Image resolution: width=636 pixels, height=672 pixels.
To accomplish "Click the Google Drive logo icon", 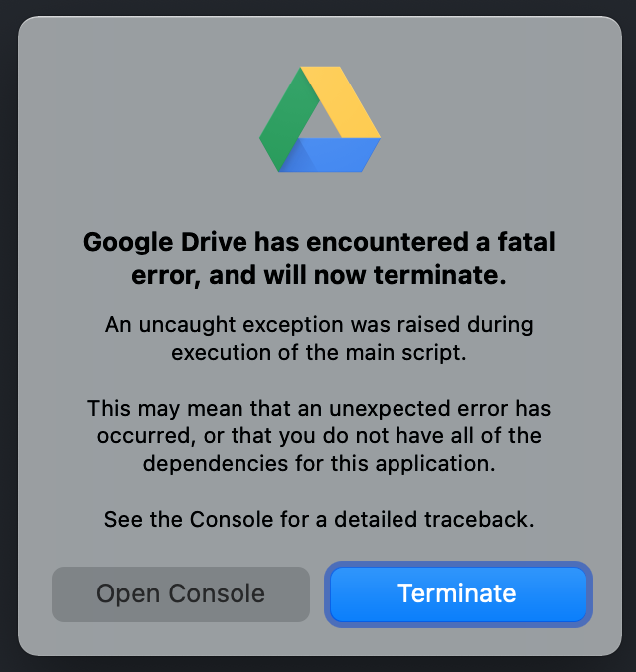I will click(x=319, y=120).
